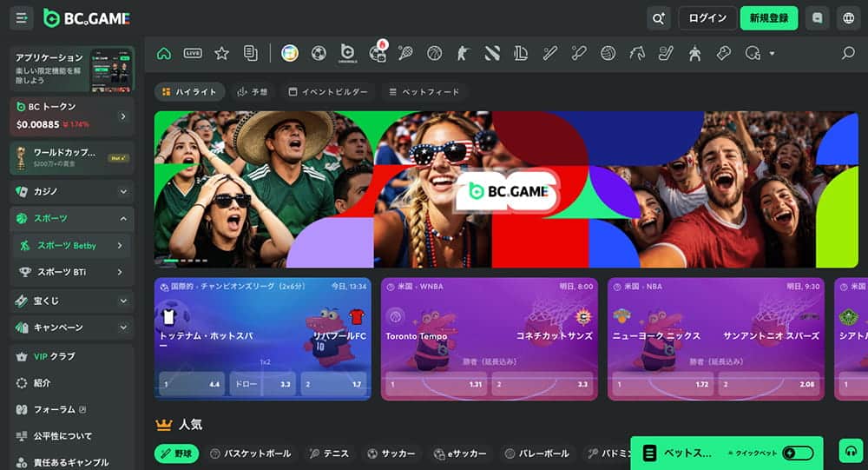Select the basketball sport icon

435,53
